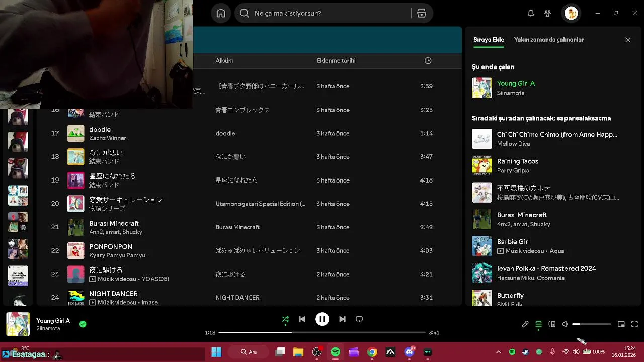Open Google Chrome from the taskbar

point(372,352)
